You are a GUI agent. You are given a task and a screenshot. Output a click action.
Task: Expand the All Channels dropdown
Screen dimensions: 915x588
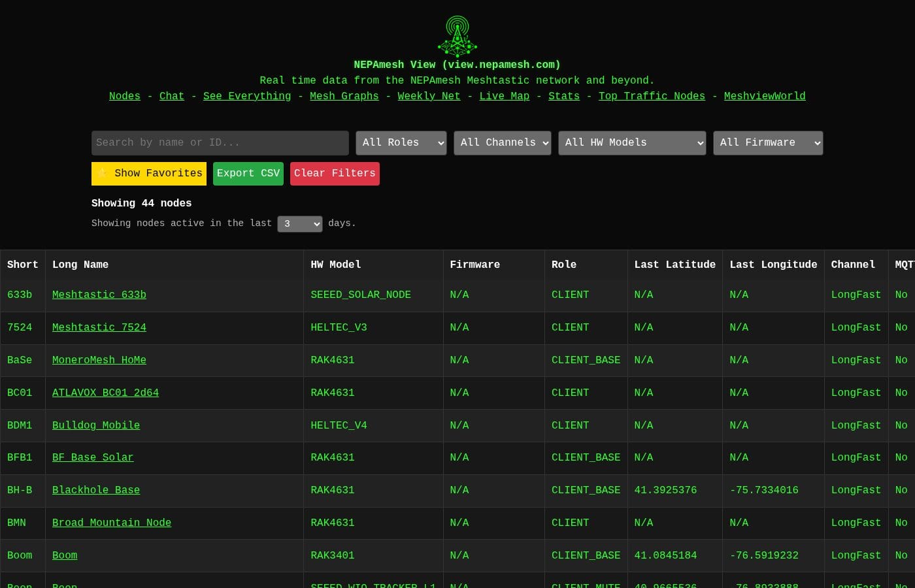click(x=503, y=143)
